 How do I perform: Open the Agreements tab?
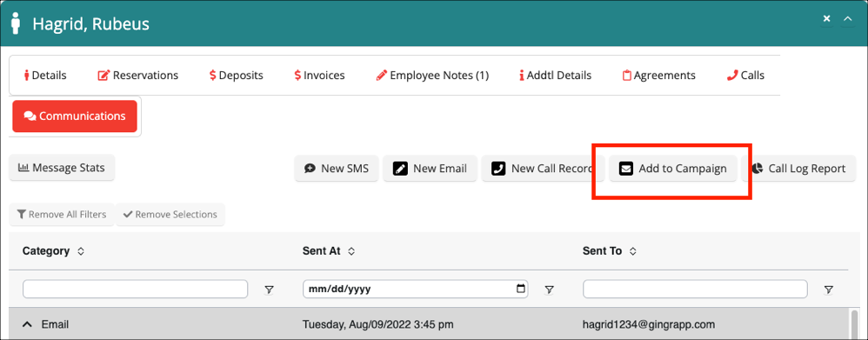[658, 76]
